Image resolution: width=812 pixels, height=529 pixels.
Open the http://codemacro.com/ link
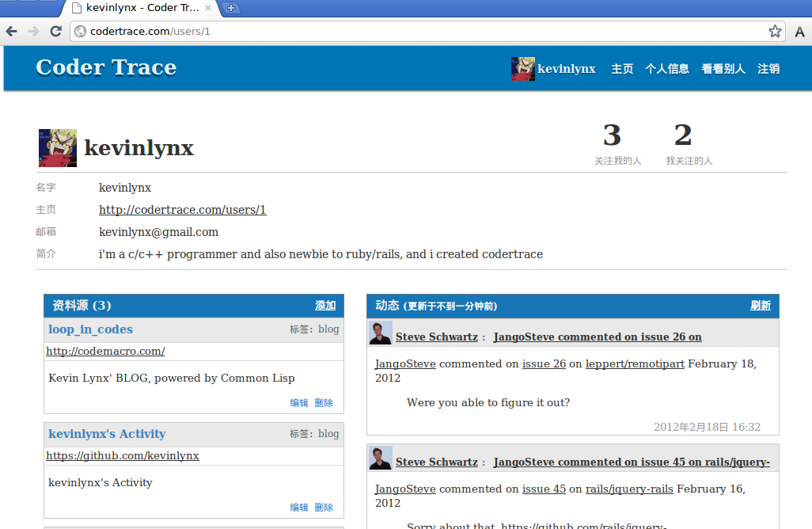point(105,351)
